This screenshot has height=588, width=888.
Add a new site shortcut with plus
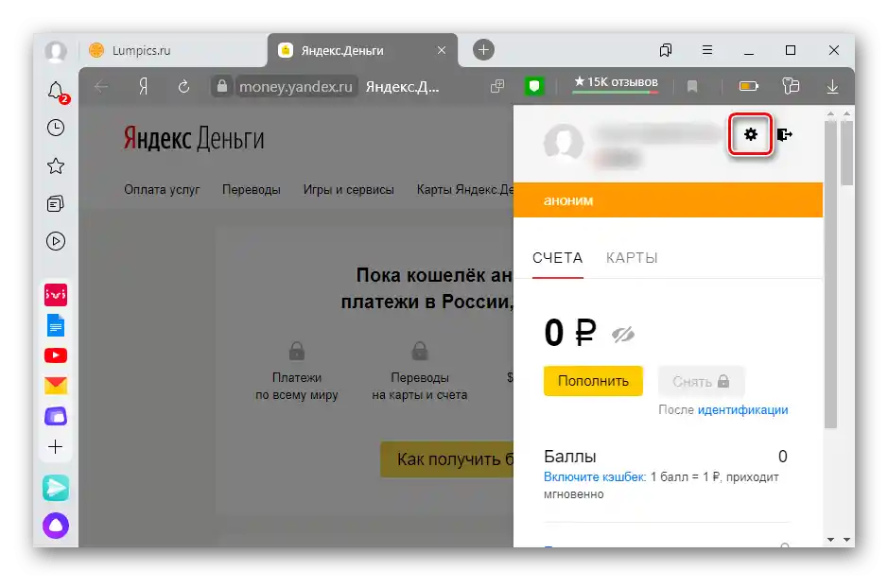click(56, 447)
